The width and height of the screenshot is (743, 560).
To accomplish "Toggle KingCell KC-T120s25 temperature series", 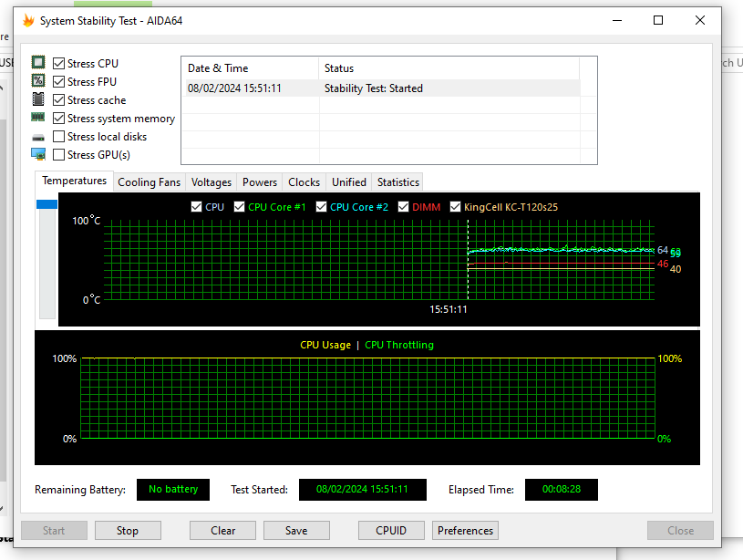I will point(455,207).
